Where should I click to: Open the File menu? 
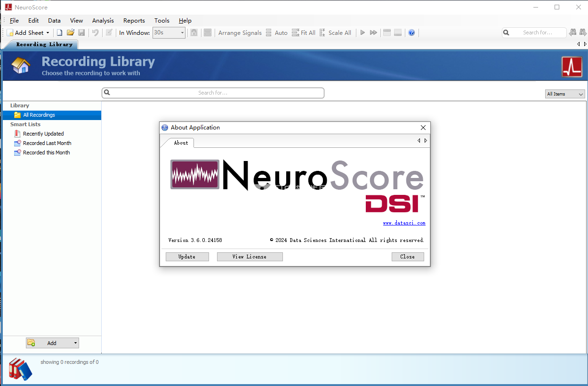[14, 20]
